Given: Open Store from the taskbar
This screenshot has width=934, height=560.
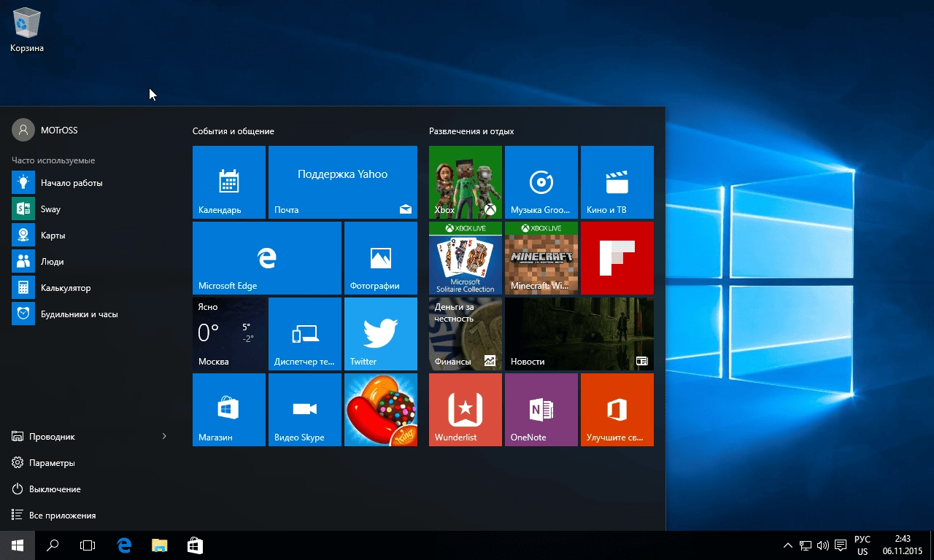Looking at the screenshot, I should pyautogui.click(x=195, y=545).
